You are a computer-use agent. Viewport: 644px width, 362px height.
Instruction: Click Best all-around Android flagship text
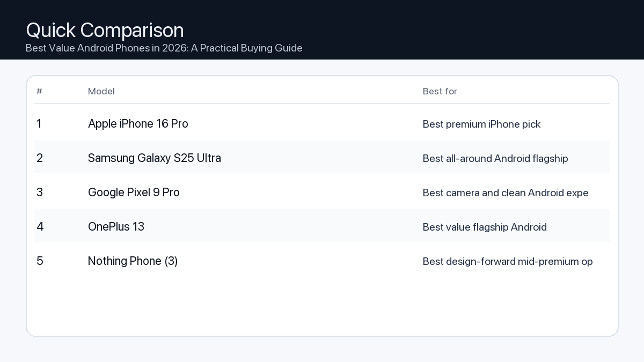pos(495,159)
